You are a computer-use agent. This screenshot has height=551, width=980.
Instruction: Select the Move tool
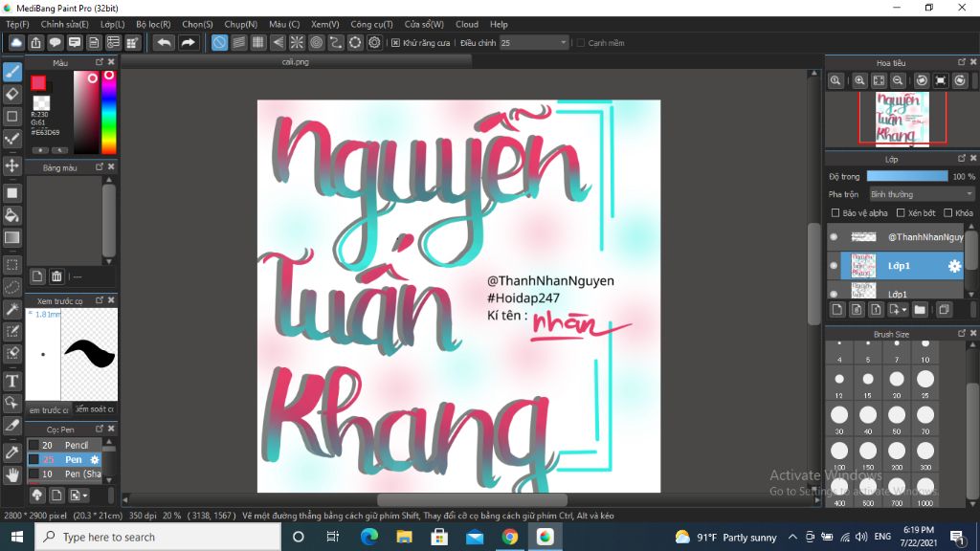click(11, 165)
